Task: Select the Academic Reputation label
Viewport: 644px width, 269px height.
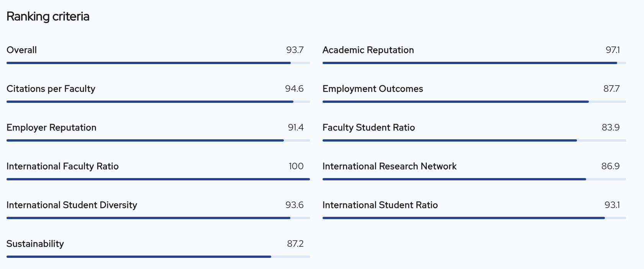Action: (368, 50)
